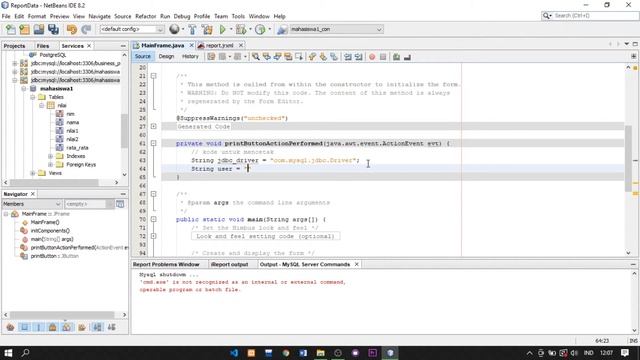This screenshot has width=640, height=360.
Task: Select the rata_rata column node
Action: [x=78, y=148]
